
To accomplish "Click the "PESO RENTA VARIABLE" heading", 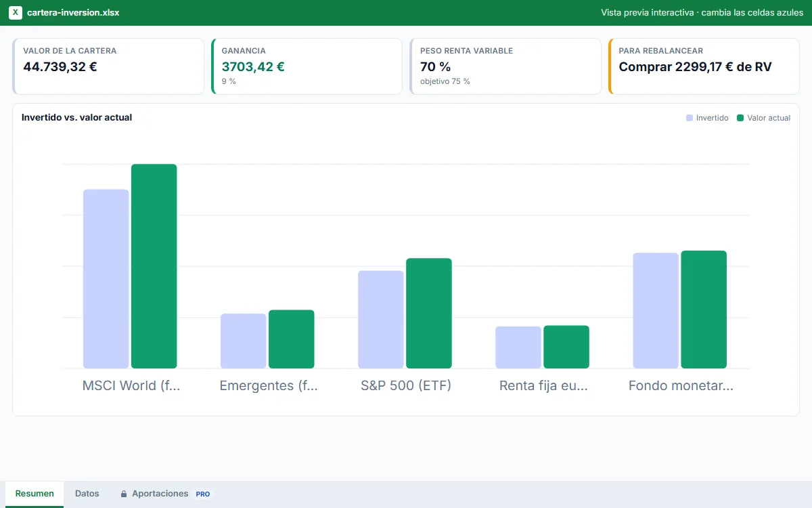I will coord(466,51).
